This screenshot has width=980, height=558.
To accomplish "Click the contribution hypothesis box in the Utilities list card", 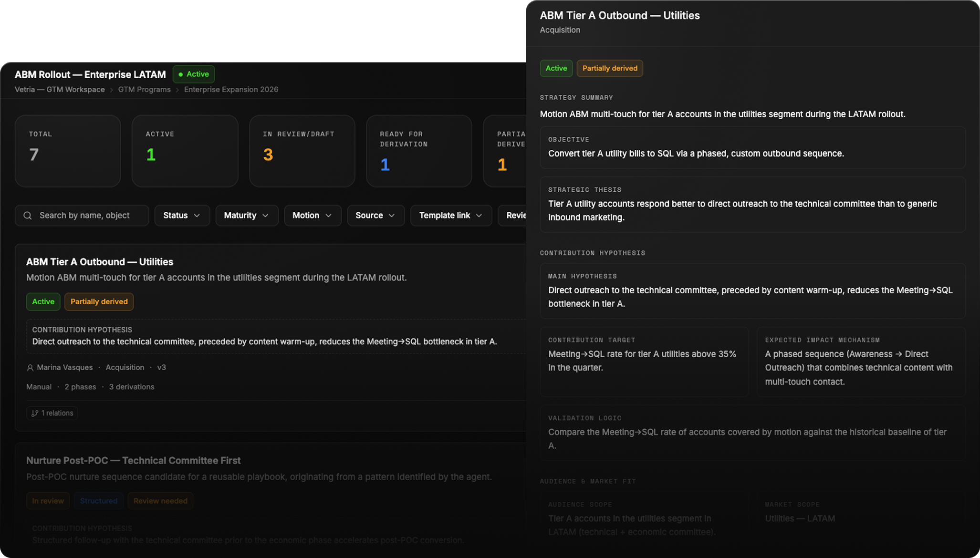I will tap(276, 336).
